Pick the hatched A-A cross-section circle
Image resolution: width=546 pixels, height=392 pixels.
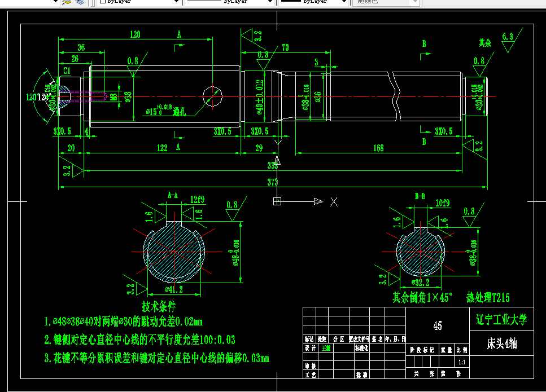coord(174,252)
